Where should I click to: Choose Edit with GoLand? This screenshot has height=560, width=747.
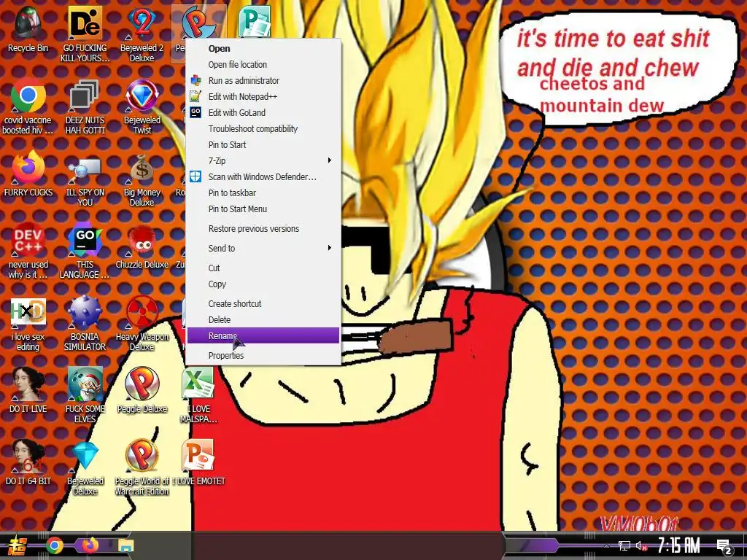[x=263, y=113]
